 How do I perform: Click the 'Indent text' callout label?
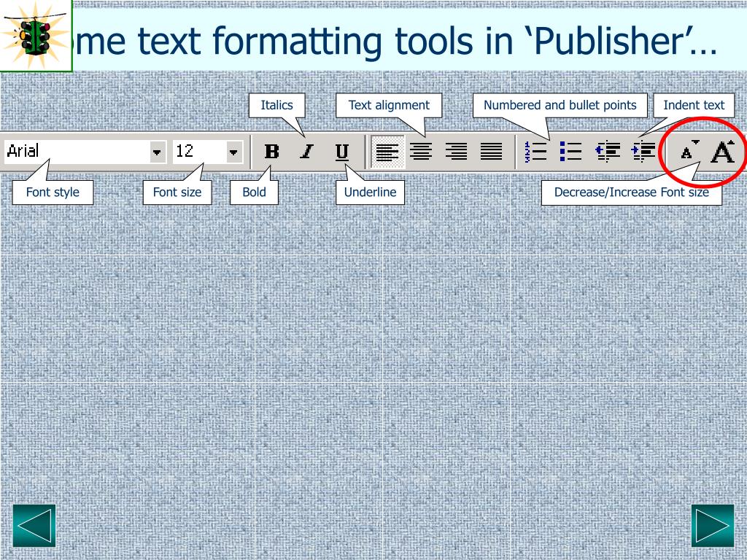coord(694,105)
